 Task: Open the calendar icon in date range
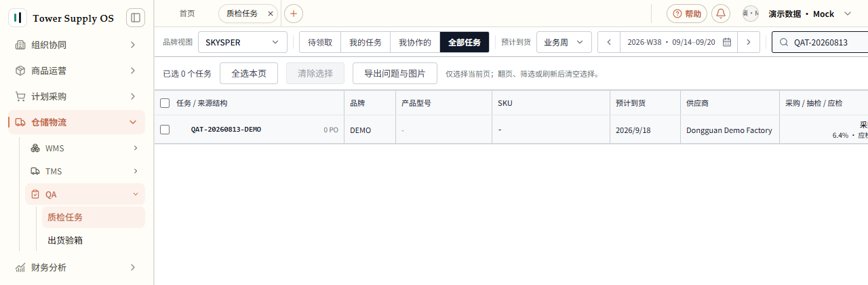[x=727, y=42]
